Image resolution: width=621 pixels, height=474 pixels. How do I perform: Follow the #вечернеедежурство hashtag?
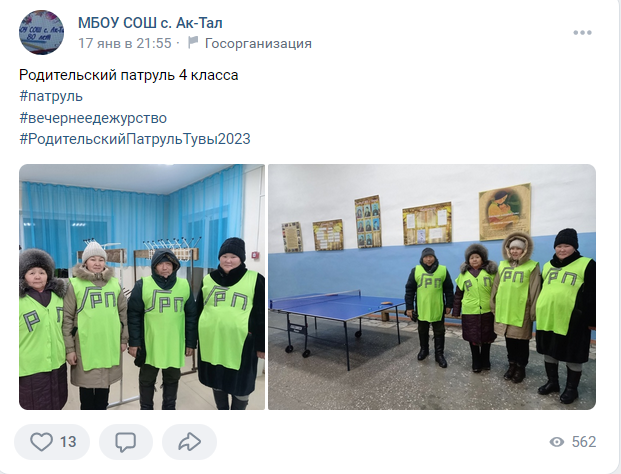pyautogui.click(x=93, y=118)
